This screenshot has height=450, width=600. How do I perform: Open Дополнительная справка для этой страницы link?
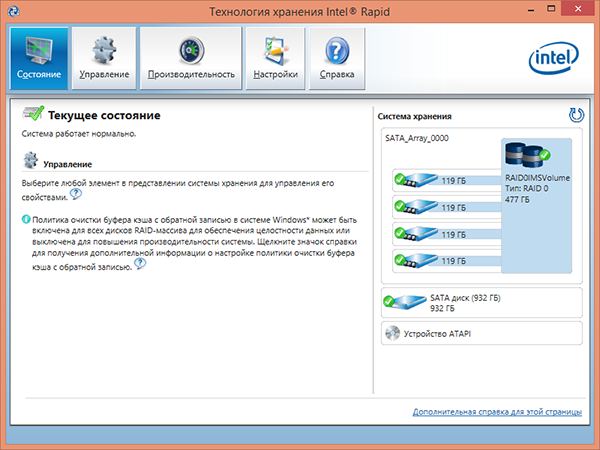tap(497, 412)
